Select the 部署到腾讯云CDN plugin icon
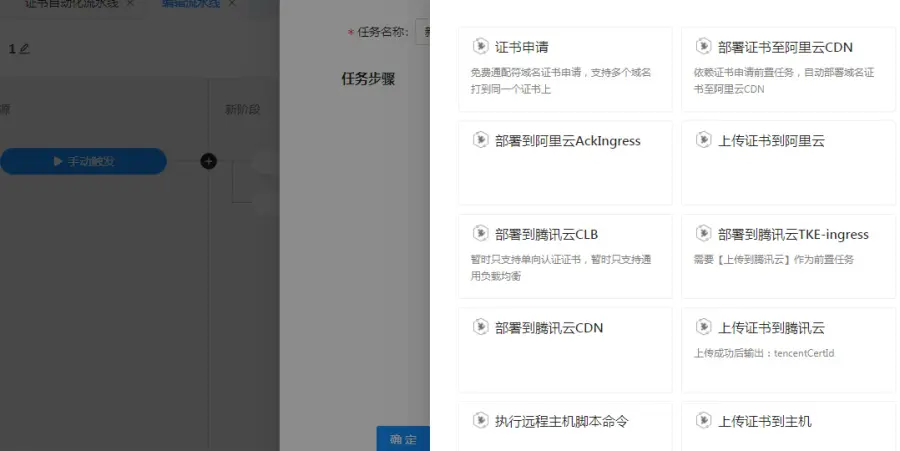 tap(480, 326)
